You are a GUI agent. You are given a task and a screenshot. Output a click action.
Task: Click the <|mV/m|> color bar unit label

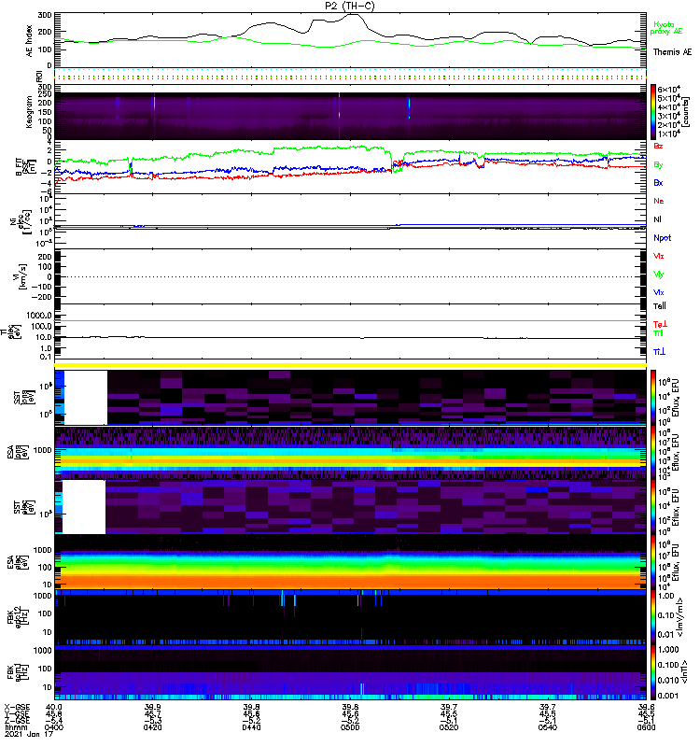[680, 617]
